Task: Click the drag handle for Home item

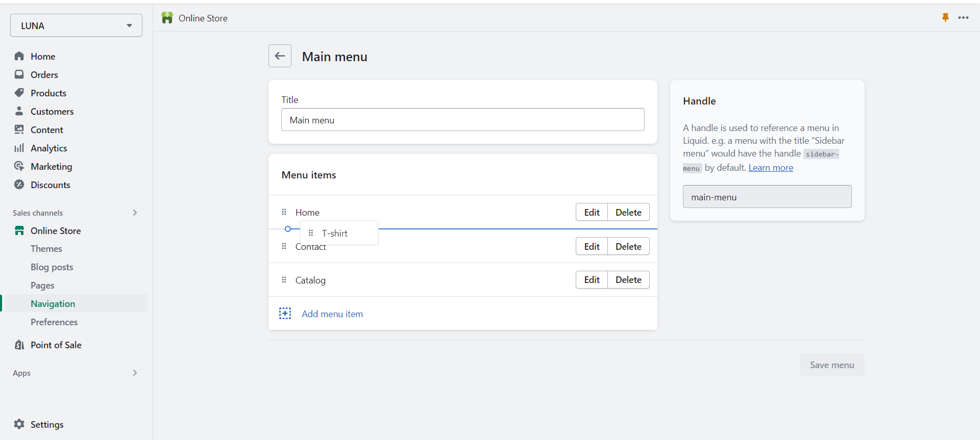Action: tap(284, 212)
